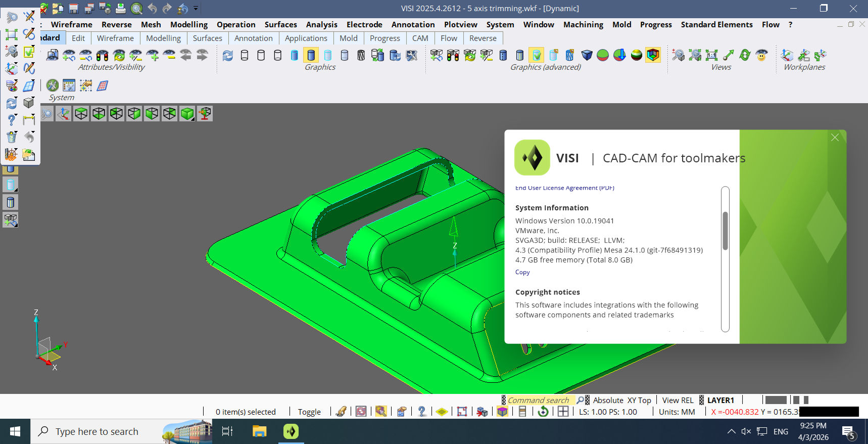
Task: Click the green wrench icon in System
Action: 53,85
